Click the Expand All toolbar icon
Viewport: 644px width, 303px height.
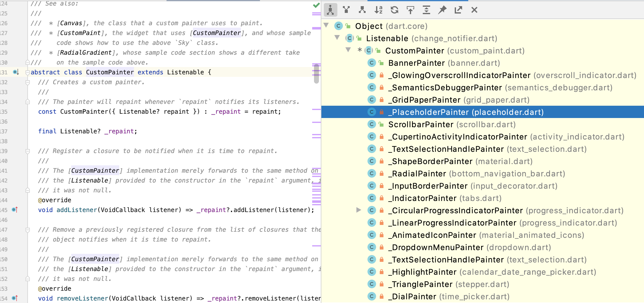(x=427, y=10)
